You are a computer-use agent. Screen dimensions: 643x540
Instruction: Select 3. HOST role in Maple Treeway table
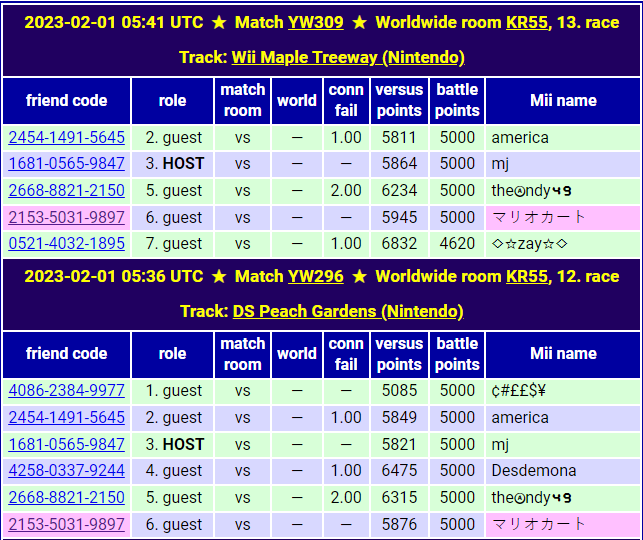click(x=175, y=163)
